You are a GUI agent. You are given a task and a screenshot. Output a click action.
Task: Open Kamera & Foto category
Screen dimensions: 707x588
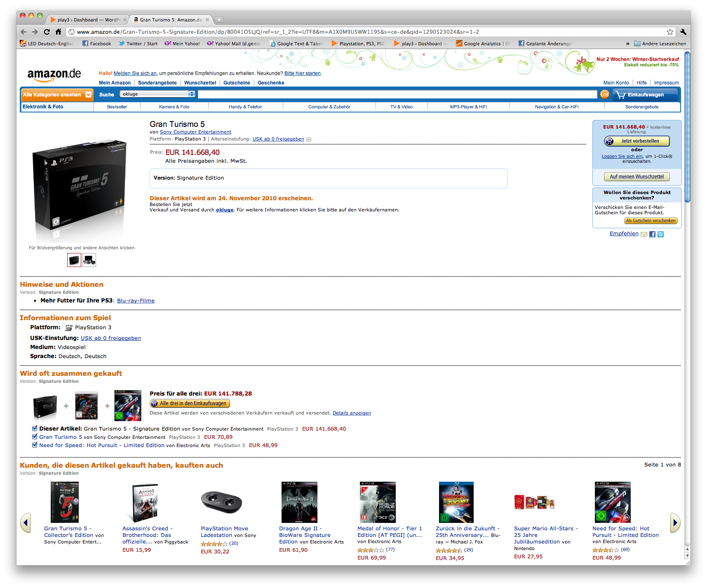click(x=174, y=107)
